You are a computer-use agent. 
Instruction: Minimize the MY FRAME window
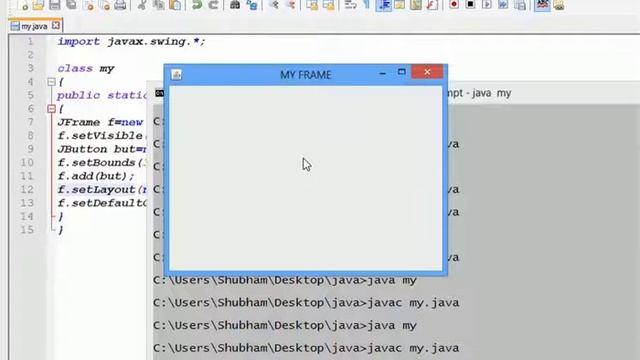(x=382, y=73)
